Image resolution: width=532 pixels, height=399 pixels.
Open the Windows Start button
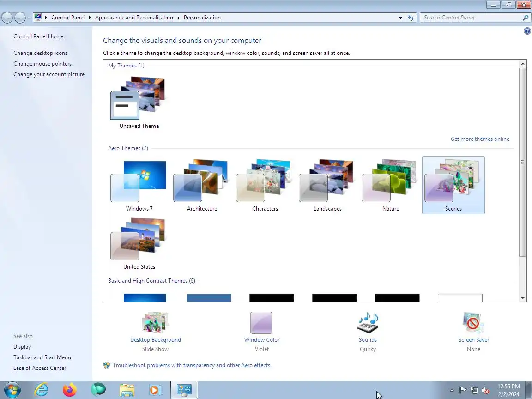(12, 390)
